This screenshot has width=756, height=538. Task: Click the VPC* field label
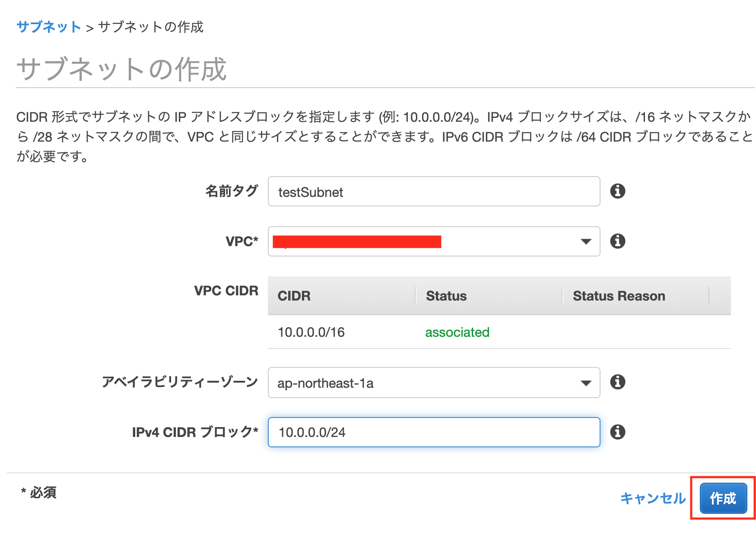[x=242, y=241]
